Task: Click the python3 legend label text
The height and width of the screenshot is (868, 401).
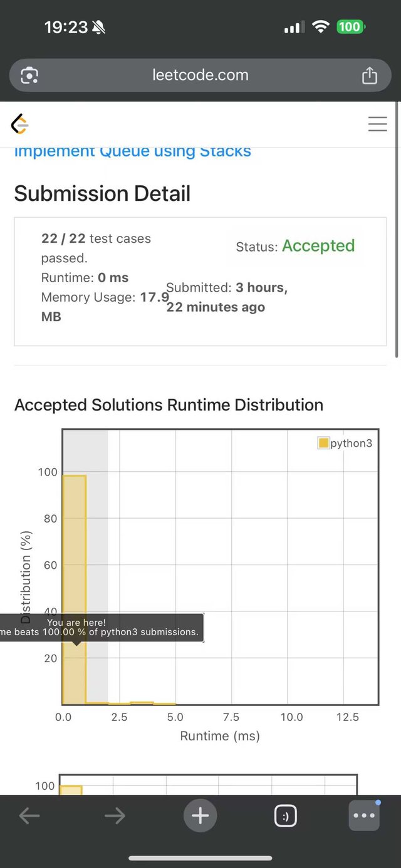Action: [352, 443]
